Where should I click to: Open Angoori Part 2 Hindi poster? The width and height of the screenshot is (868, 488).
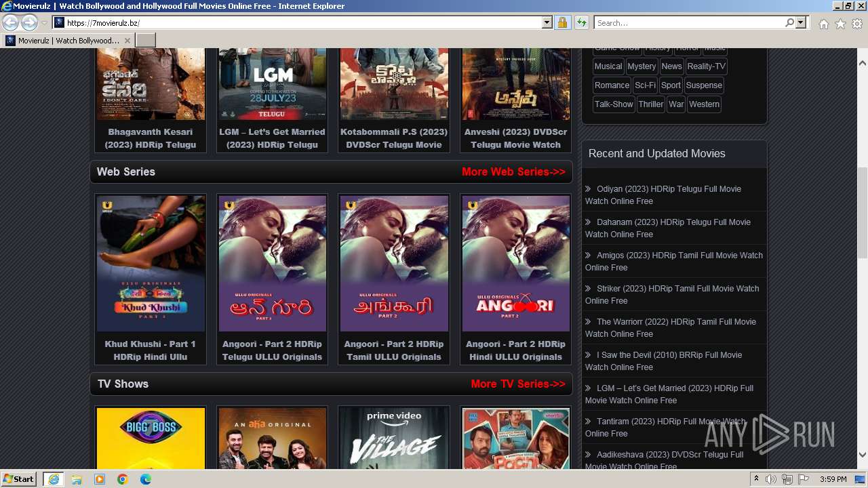pyautogui.click(x=516, y=264)
